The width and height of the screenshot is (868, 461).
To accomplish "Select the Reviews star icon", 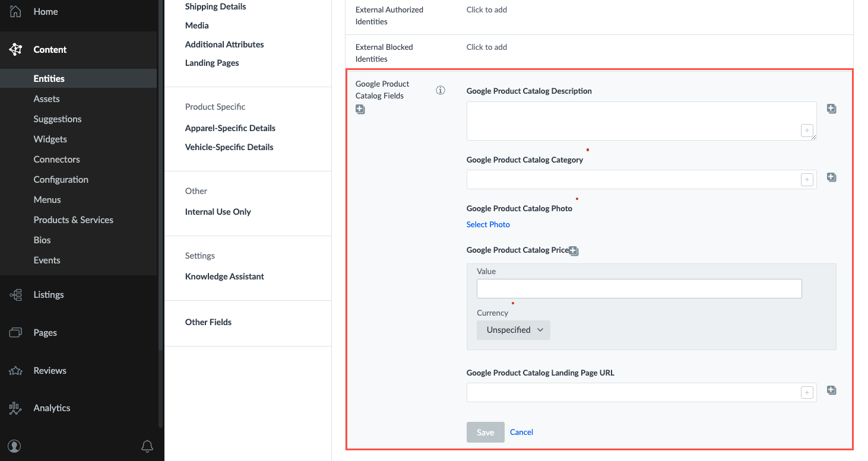I will point(15,370).
